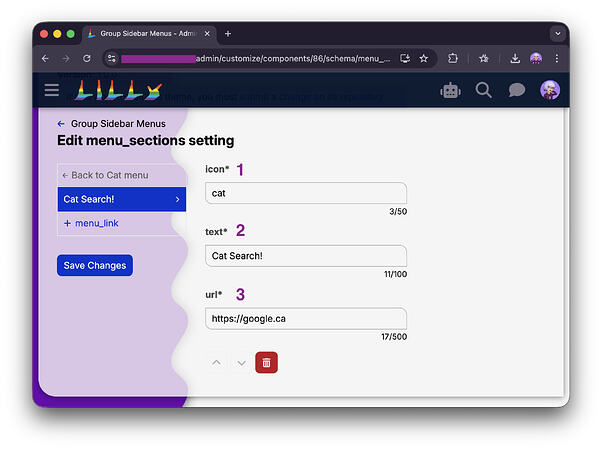Click the text* field label

pyautogui.click(x=216, y=232)
